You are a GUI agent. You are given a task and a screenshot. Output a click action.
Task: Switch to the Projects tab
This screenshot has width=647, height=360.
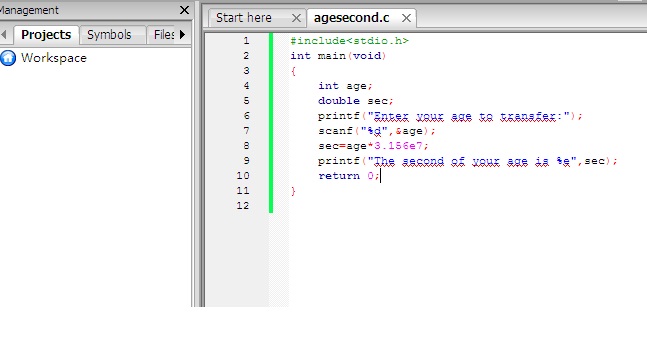tap(46, 35)
